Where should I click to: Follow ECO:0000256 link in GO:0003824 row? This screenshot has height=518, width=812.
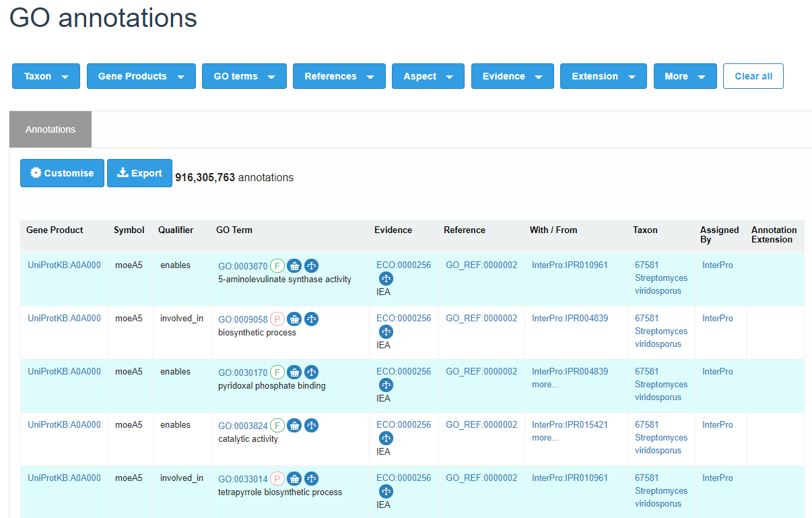pos(403,424)
